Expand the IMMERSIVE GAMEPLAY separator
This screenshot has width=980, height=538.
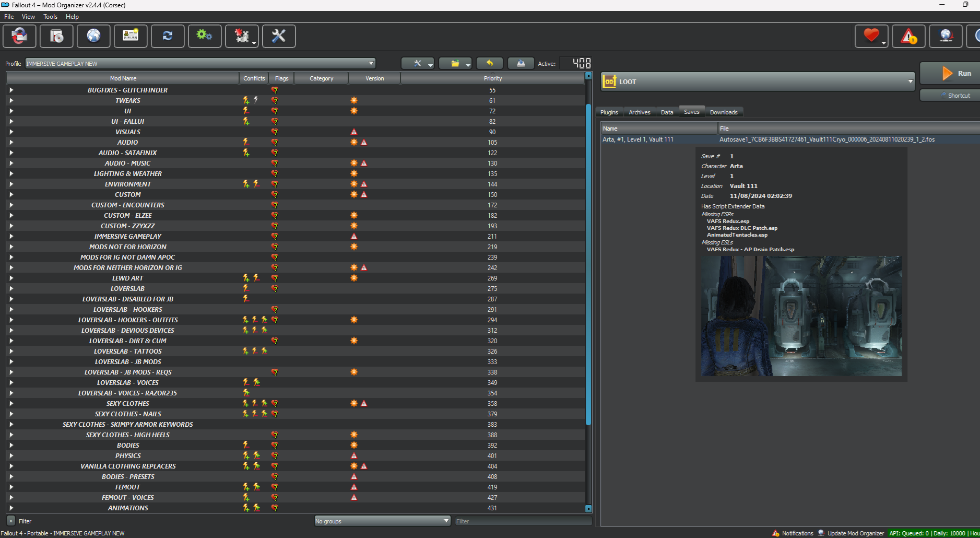point(11,236)
